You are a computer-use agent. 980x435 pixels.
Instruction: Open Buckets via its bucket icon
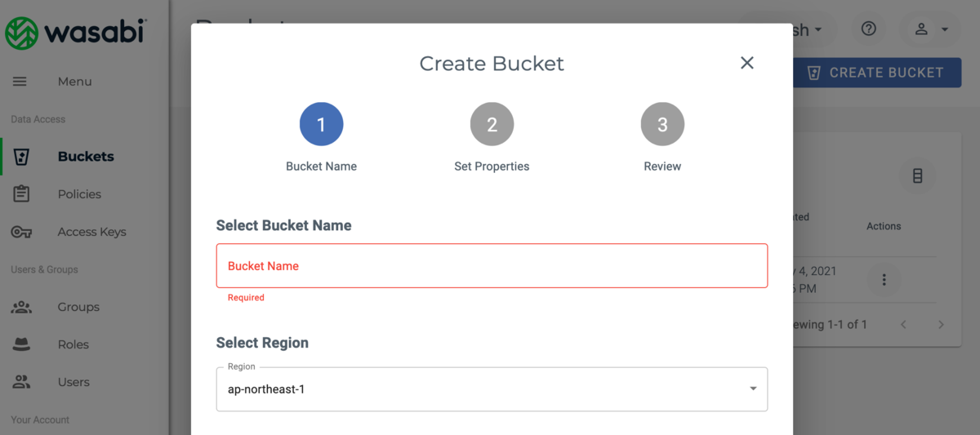pyautogui.click(x=21, y=157)
